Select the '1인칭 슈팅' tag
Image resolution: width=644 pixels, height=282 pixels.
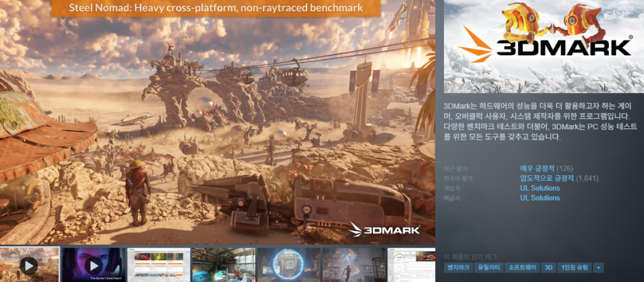click(575, 268)
